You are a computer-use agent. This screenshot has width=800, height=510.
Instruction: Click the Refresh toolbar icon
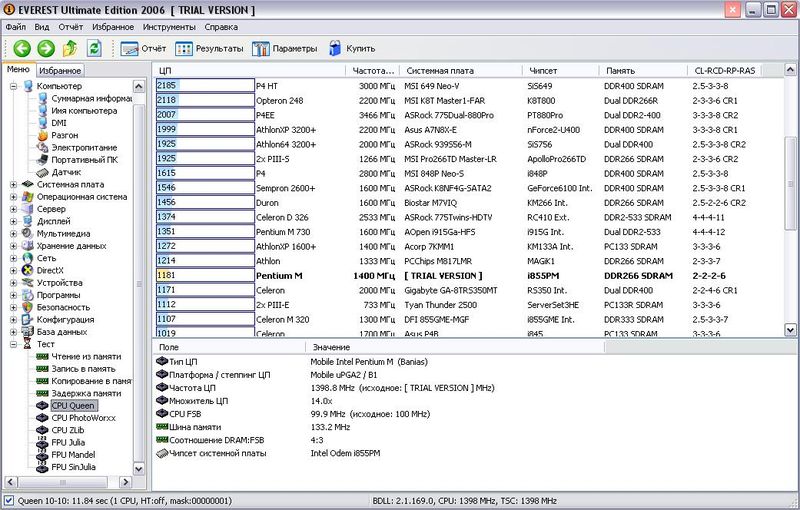[x=94, y=48]
